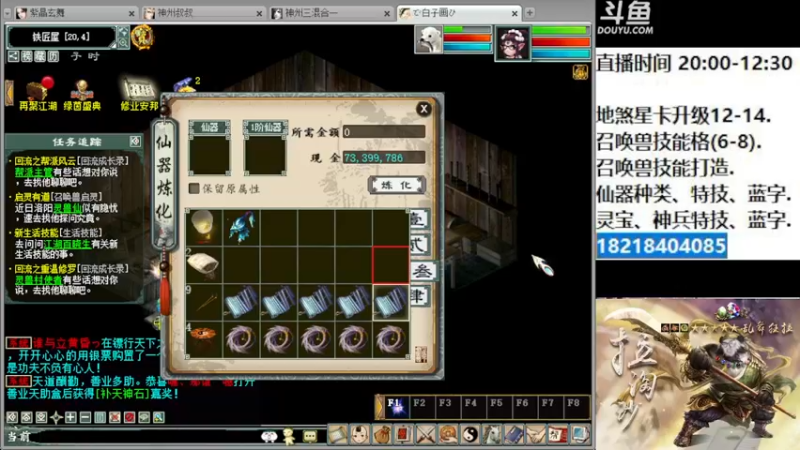This screenshot has width=800, height=450.
Task: Select the last purple vortex ring item
Action: (x=391, y=339)
